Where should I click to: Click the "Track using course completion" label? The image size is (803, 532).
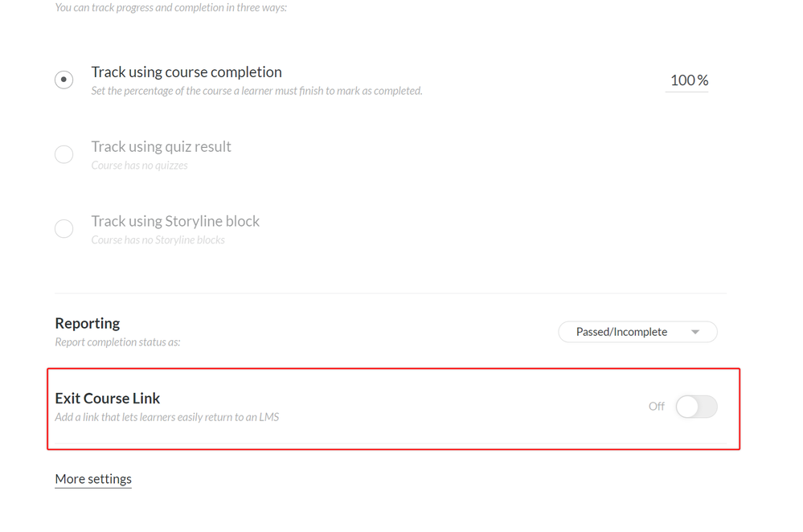tap(186, 72)
